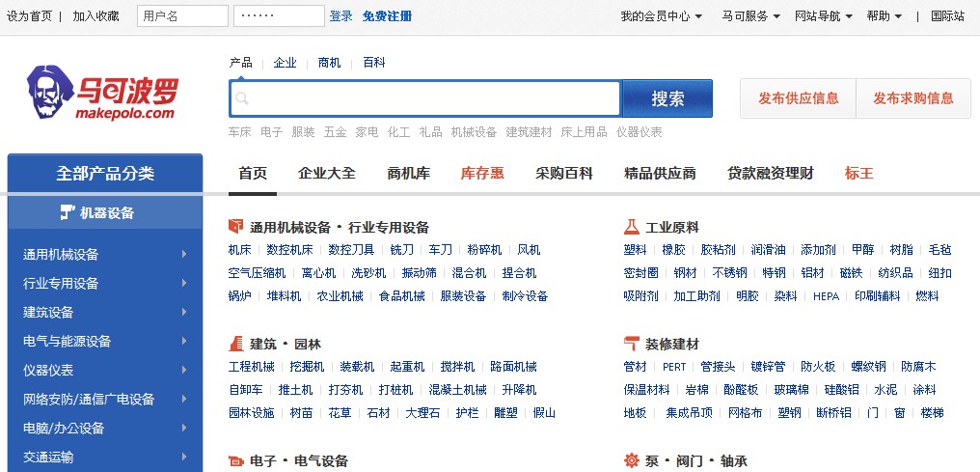Open the 农业机械 category link

(340, 295)
